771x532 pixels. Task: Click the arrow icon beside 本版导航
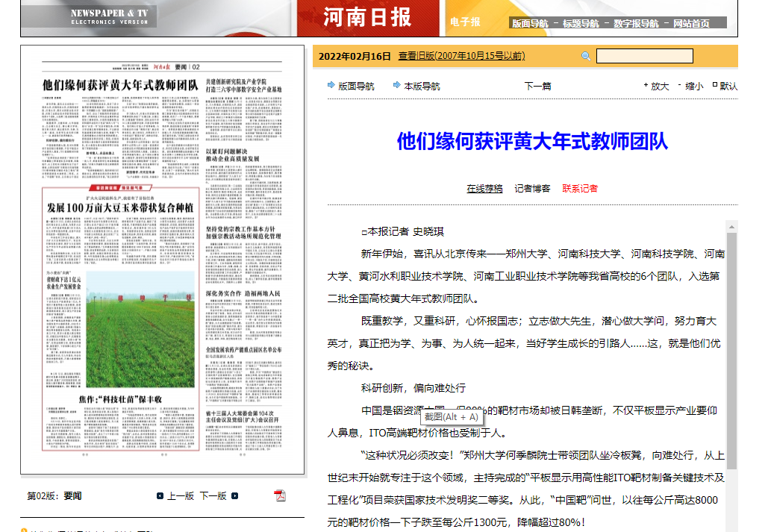pyautogui.click(x=397, y=86)
